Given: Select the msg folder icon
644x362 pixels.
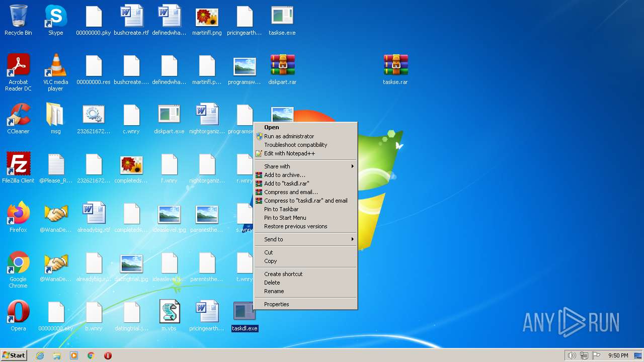Looking at the screenshot, I should tap(55, 119).
